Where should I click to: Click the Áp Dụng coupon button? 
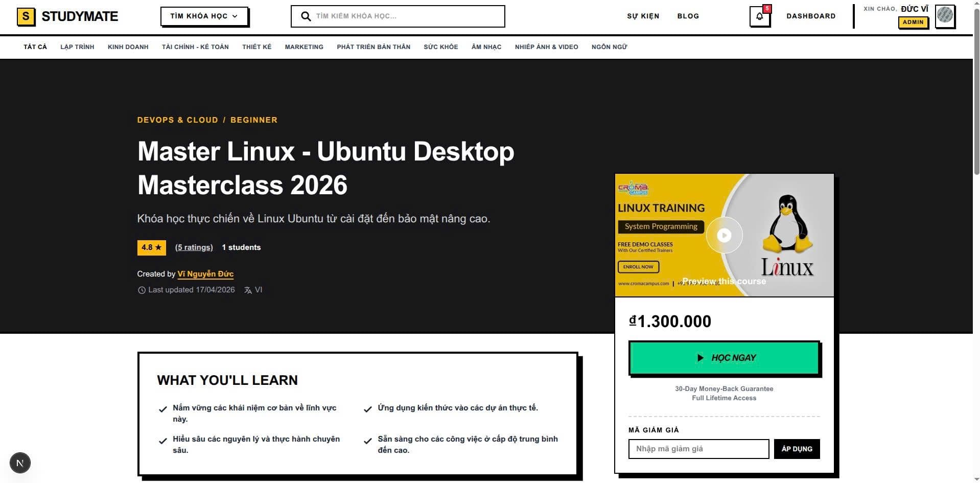coord(797,449)
